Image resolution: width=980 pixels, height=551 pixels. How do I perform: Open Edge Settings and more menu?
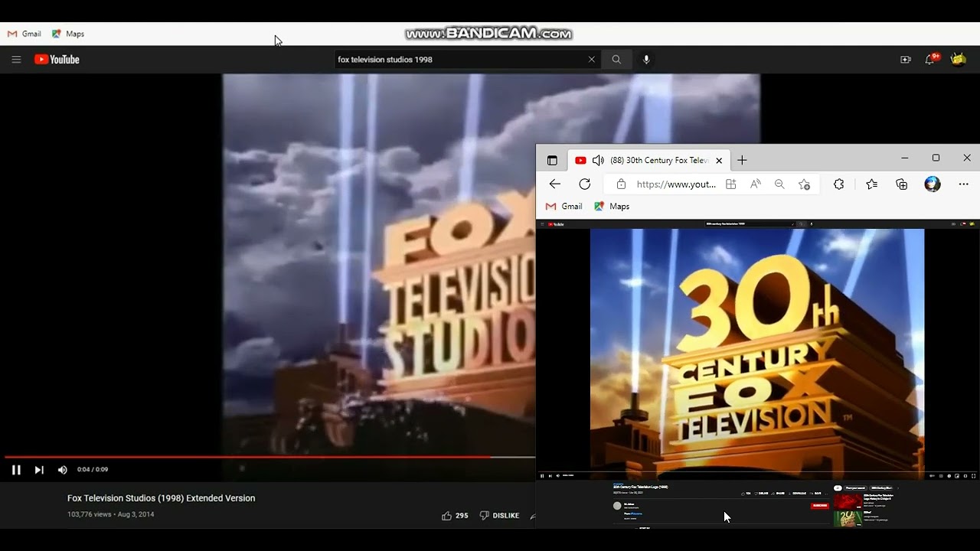point(964,184)
